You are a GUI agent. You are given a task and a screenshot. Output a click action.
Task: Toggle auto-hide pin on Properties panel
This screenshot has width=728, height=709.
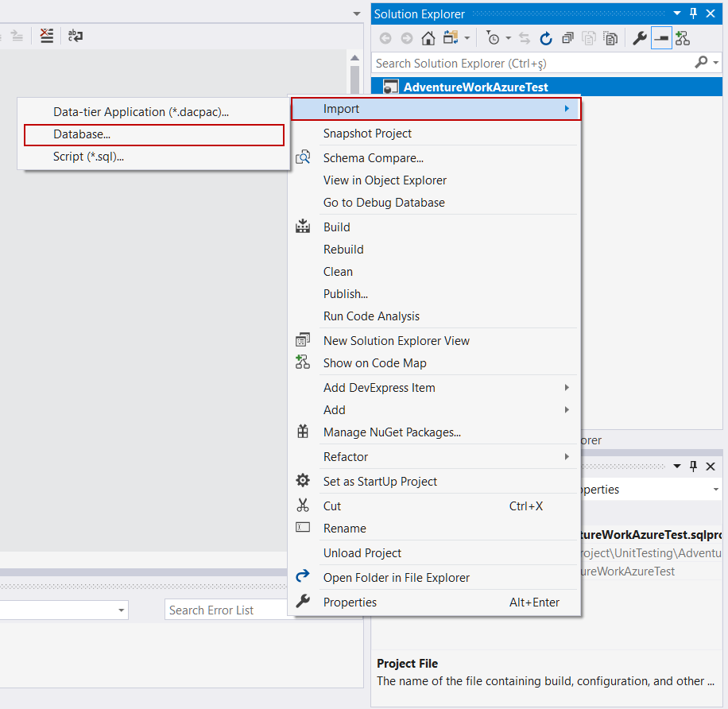point(693,467)
